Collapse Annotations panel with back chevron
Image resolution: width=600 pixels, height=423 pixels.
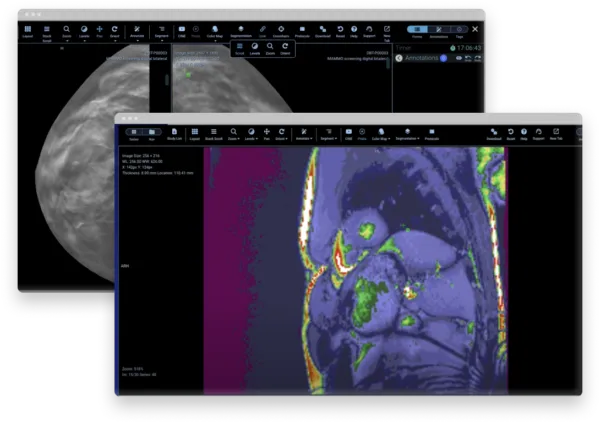(399, 58)
